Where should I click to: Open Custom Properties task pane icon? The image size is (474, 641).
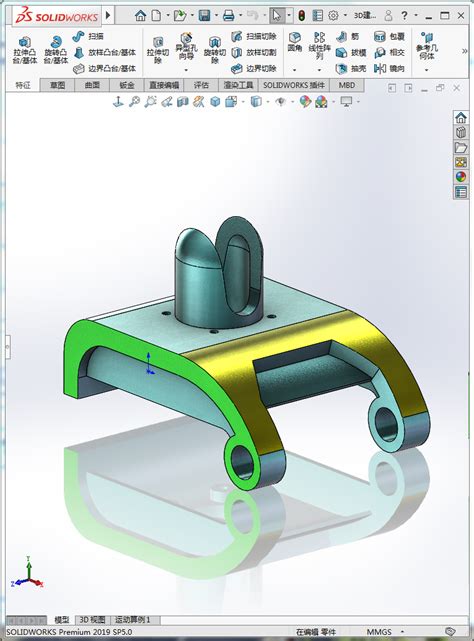tap(461, 192)
